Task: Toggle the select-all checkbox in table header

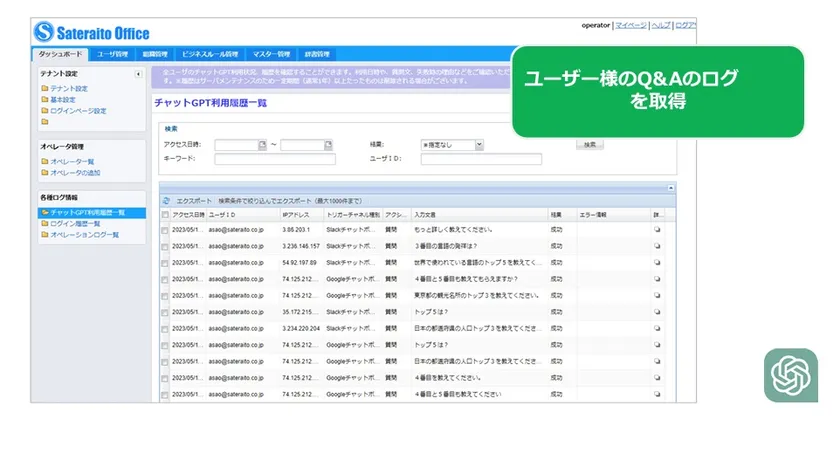Action: tap(165, 215)
